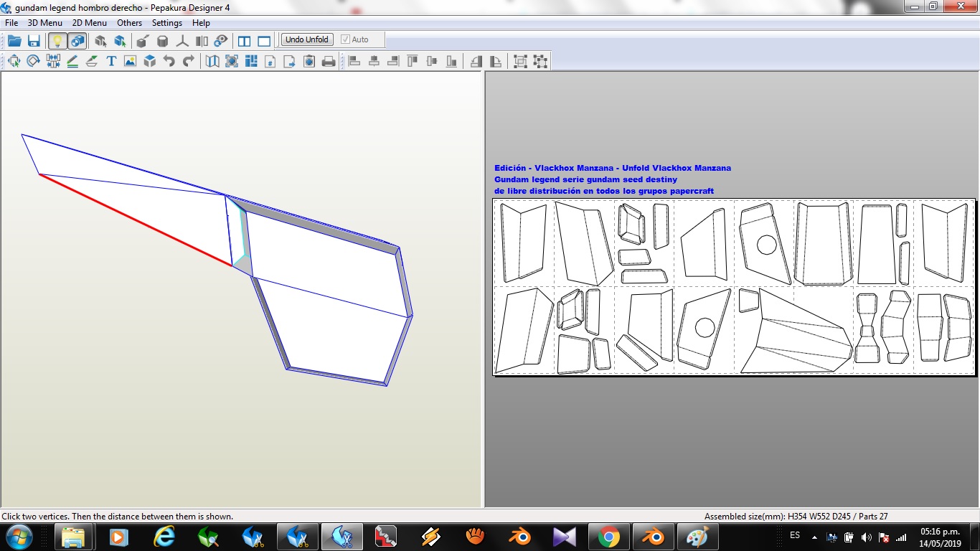The height and width of the screenshot is (551, 980).
Task: Rotate parts counterclockwise with toolbar icon
Action: pyautogui.click(x=476, y=62)
